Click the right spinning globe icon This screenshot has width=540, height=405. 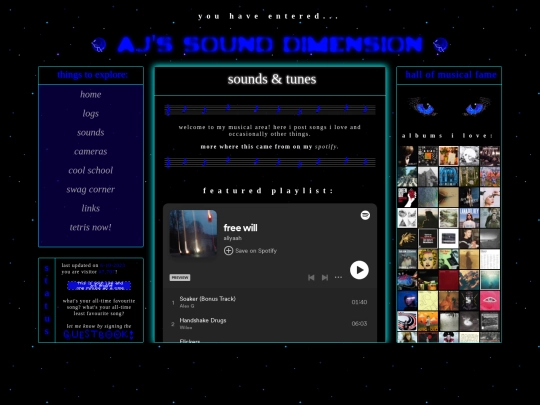(440, 45)
